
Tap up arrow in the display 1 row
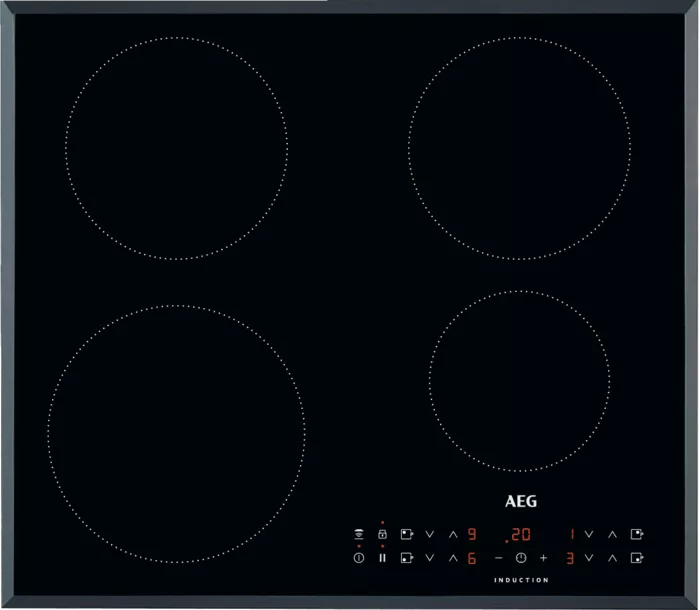pos(612,534)
